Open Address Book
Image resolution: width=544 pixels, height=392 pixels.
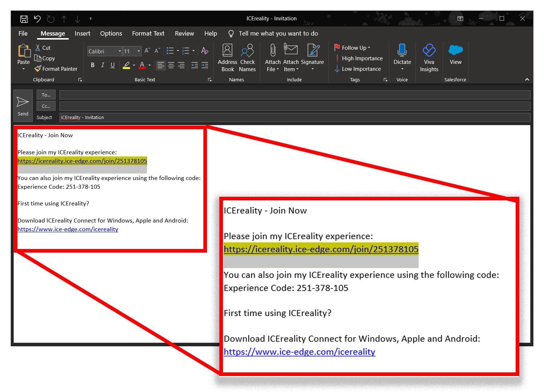pos(228,58)
